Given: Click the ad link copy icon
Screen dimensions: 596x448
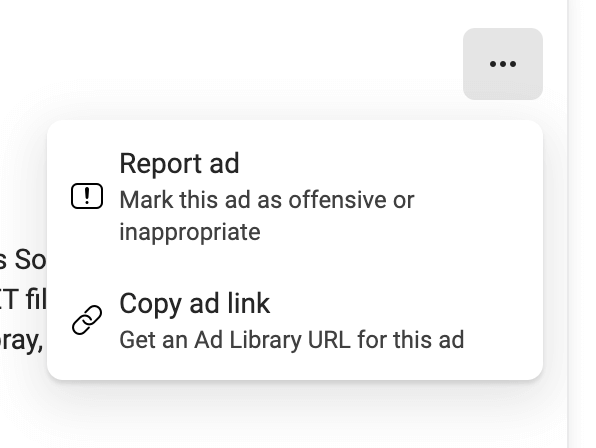Looking at the screenshot, I should pos(87,320).
